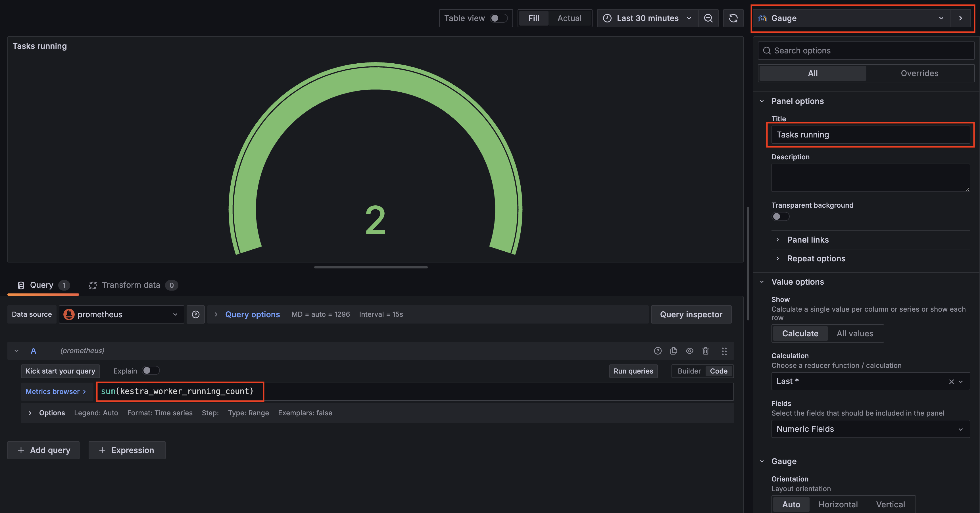Grab query A's six-dot drag handle
The height and width of the screenshot is (513, 980).
pyautogui.click(x=724, y=351)
